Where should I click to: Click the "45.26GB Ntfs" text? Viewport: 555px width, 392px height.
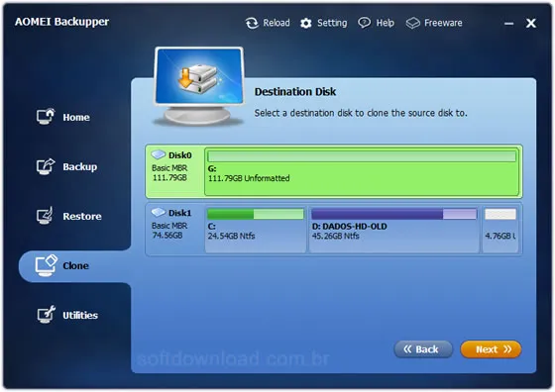(336, 236)
